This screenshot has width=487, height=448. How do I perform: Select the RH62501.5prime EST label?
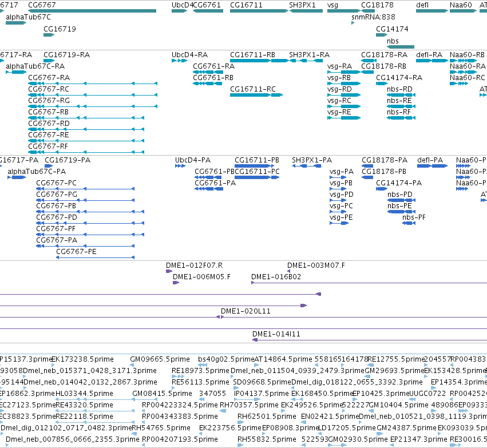(x=267, y=417)
